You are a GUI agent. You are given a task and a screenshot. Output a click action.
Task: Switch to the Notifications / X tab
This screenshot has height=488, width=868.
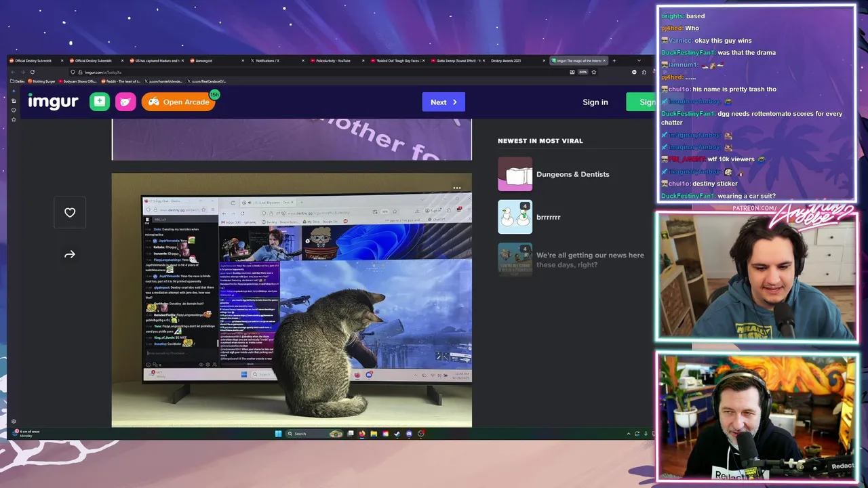pyautogui.click(x=277, y=60)
